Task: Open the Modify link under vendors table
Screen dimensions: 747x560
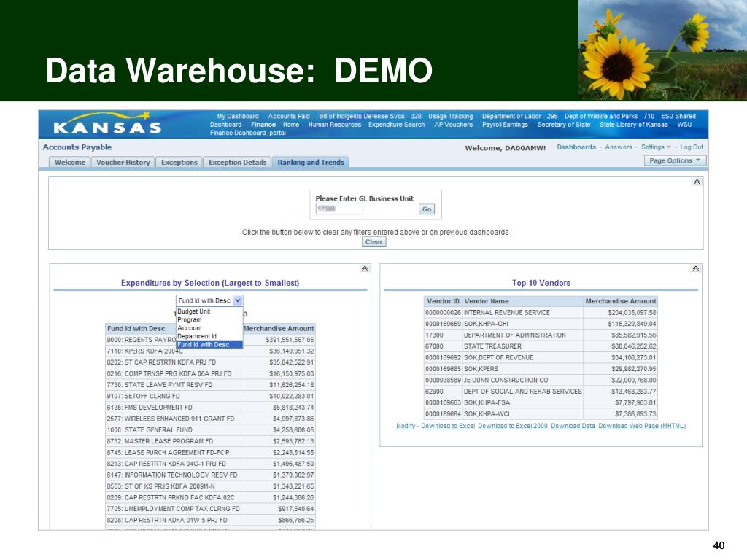Action: tap(406, 426)
